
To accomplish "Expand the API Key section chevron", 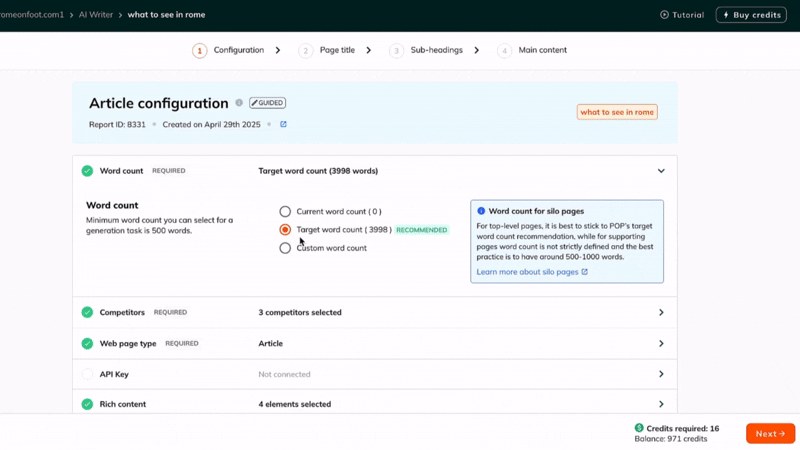I will [661, 374].
